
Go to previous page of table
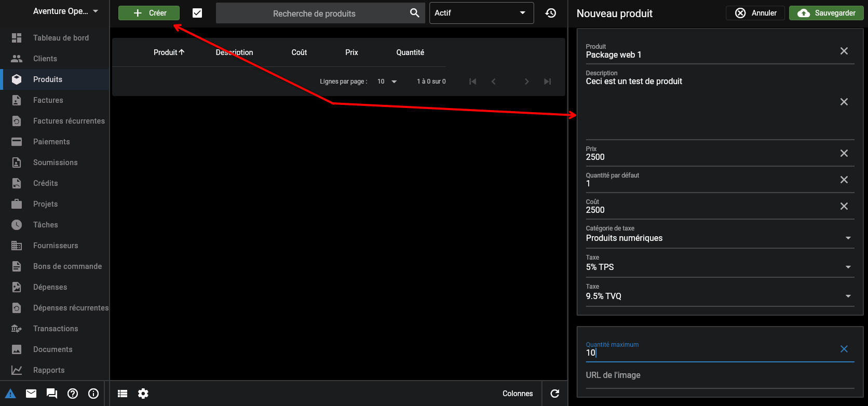click(493, 82)
